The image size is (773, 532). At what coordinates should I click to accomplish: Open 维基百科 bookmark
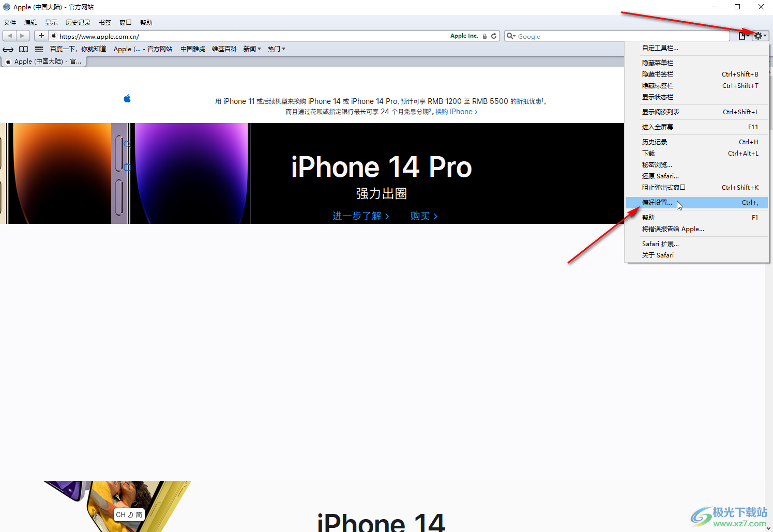[x=224, y=49]
